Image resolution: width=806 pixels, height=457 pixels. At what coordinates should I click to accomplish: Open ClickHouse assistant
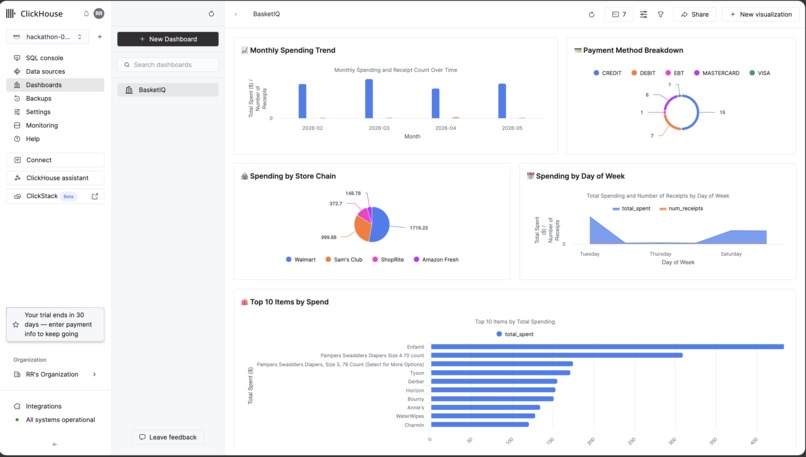tap(56, 178)
